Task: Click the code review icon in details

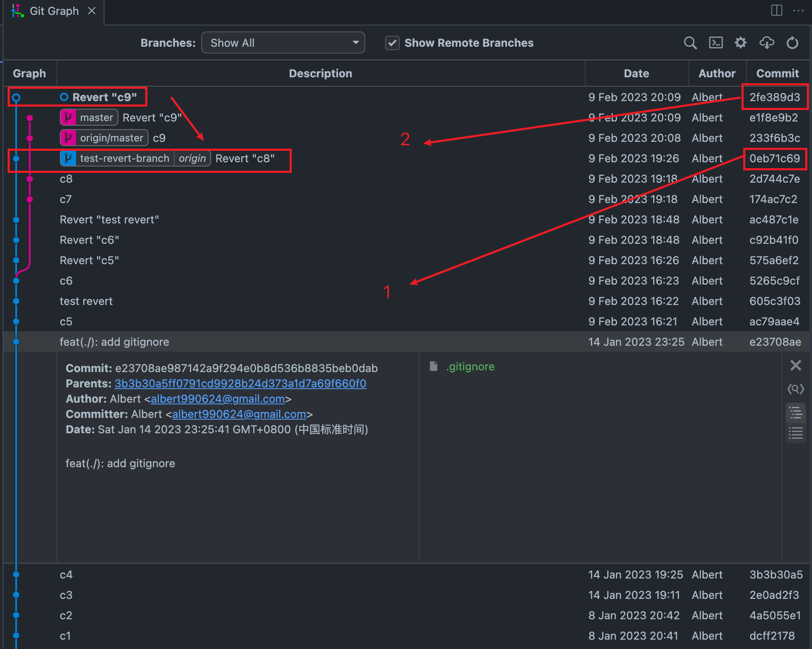Action: tap(795, 389)
